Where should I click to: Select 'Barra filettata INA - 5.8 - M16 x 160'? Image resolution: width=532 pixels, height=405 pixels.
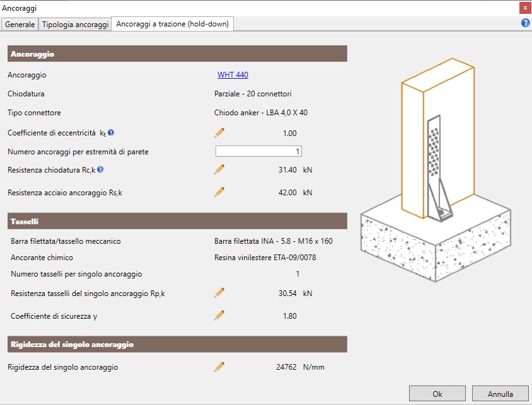point(274,241)
